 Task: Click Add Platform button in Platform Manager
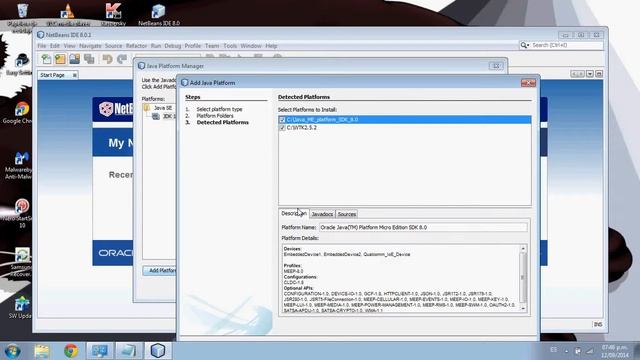pos(160,271)
